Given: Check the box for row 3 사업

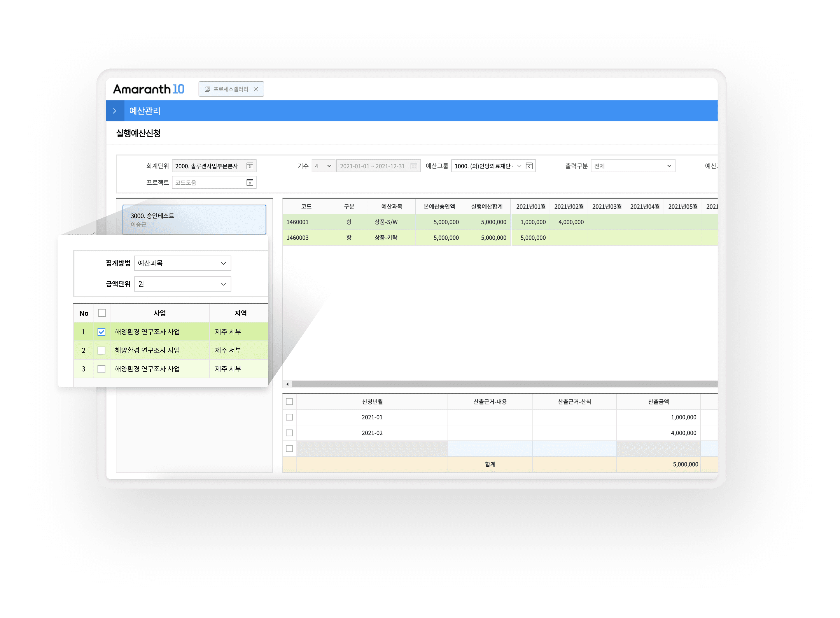Looking at the screenshot, I should [101, 369].
